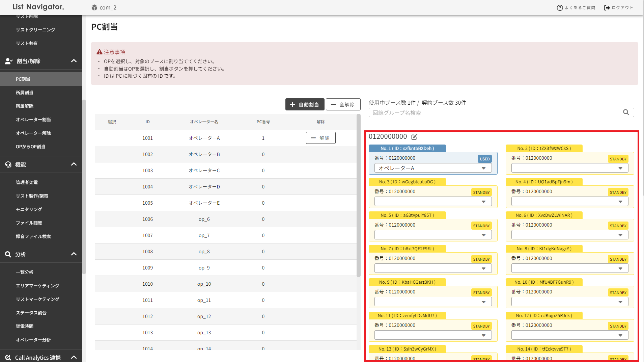The width and height of the screenshot is (644, 362).
Task: Open モニタリング in sidebar
Action: click(41, 209)
